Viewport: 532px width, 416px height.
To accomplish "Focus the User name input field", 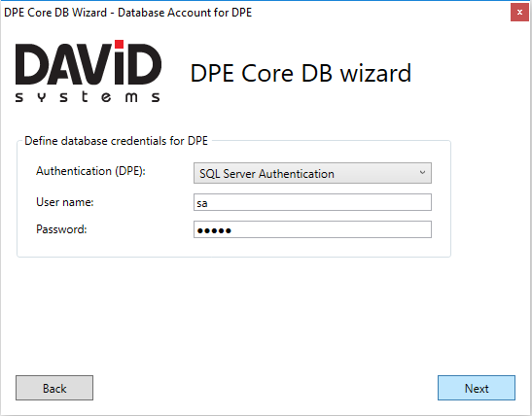I will tap(312, 202).
